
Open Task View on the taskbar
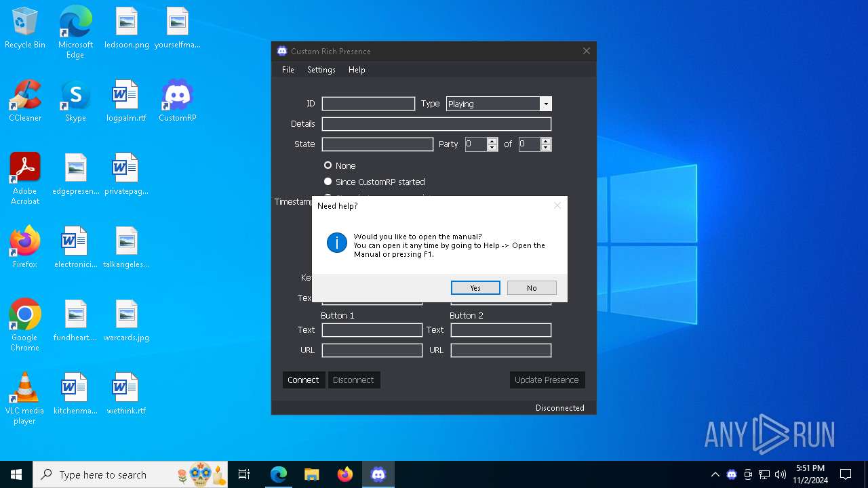point(244,474)
